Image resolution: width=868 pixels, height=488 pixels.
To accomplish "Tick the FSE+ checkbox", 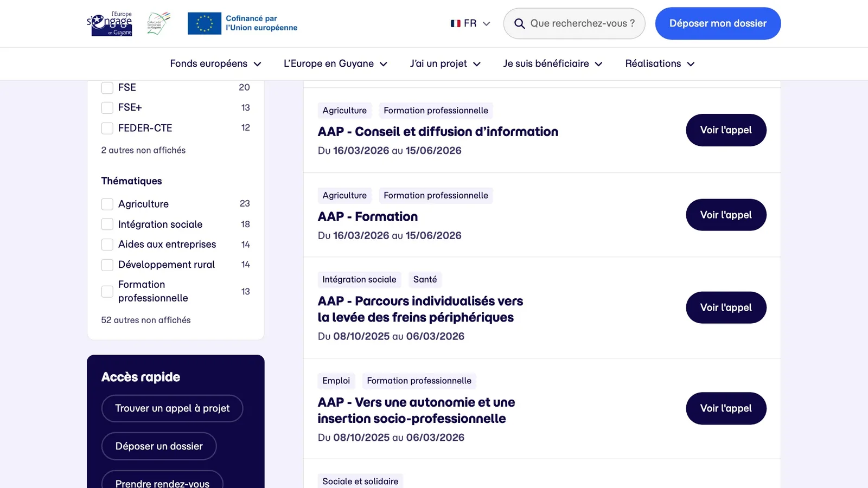I will [x=107, y=108].
